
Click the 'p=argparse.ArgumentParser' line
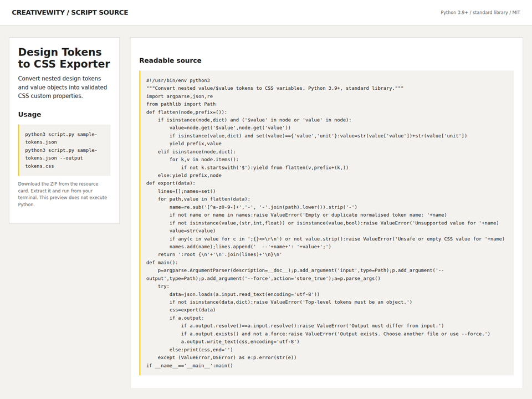point(295,274)
